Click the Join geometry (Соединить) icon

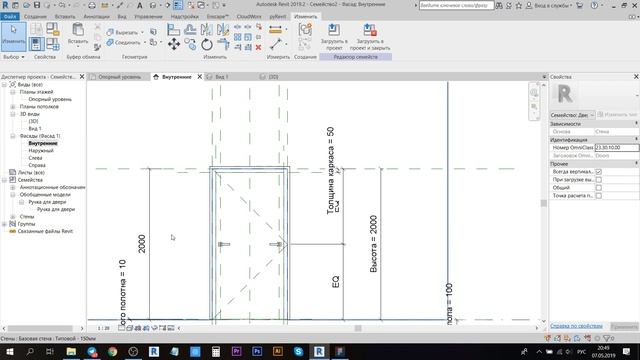coord(110,42)
